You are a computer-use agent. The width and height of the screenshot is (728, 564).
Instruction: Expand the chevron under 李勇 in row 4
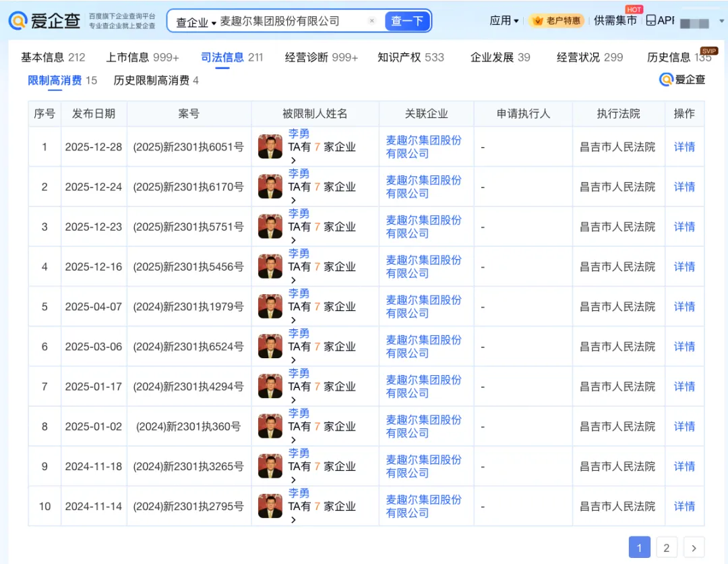293,280
